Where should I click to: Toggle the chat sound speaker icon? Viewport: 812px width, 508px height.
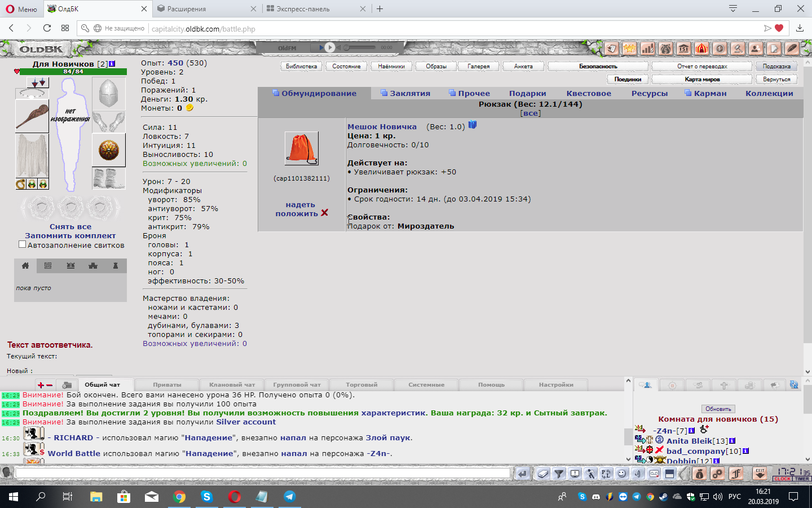(x=638, y=474)
